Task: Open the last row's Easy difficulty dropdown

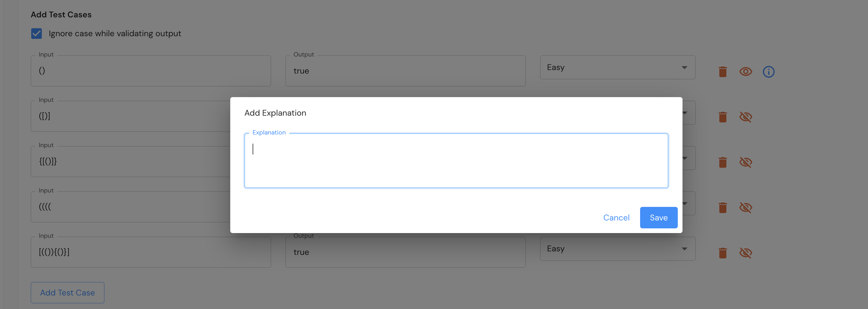Action: [617, 249]
